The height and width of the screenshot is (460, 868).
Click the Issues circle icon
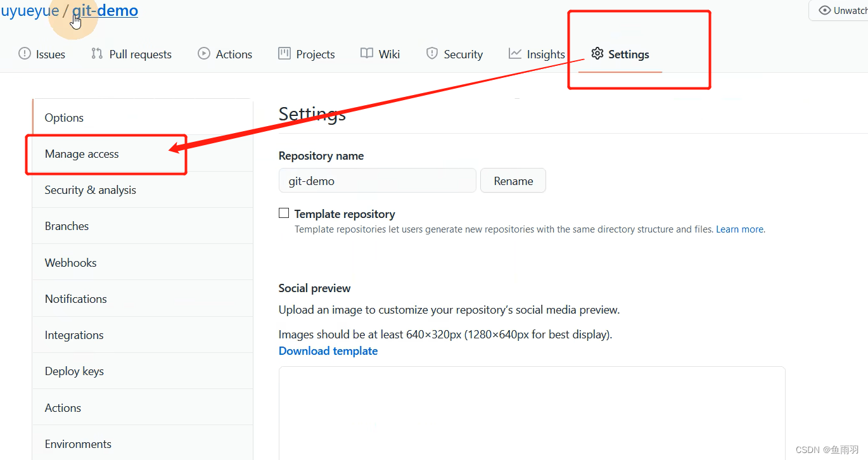pos(25,54)
